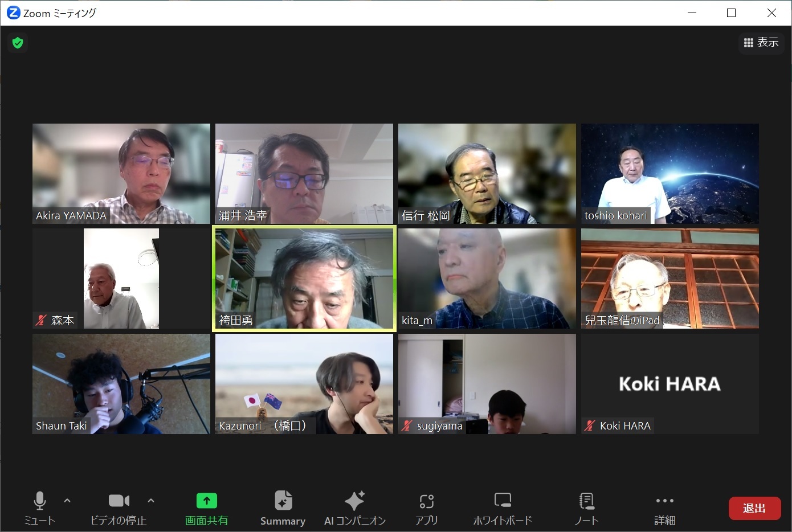The width and height of the screenshot is (792, 532).
Task: Open the More (詳細) options menu
Action: (x=664, y=508)
